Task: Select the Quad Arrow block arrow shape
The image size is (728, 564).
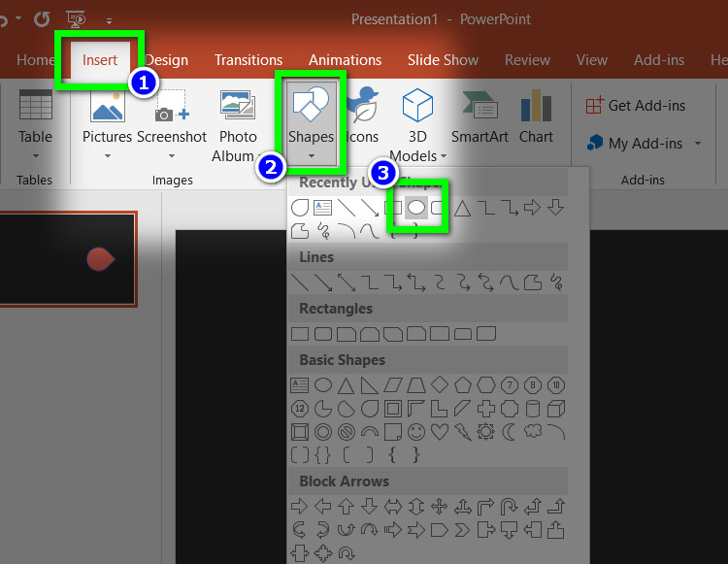Action: tap(439, 506)
